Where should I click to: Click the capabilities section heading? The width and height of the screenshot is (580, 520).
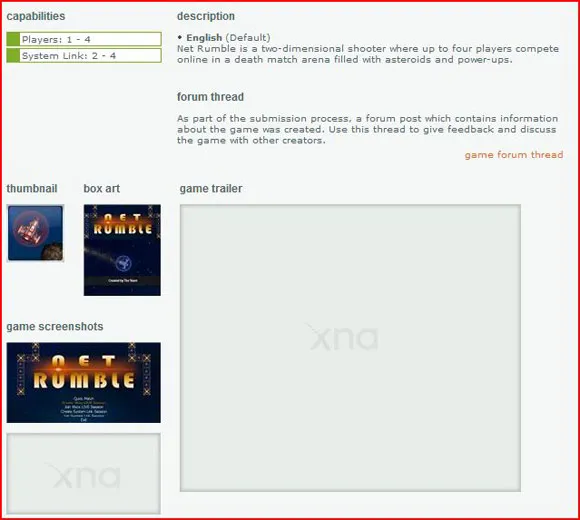click(x=36, y=16)
